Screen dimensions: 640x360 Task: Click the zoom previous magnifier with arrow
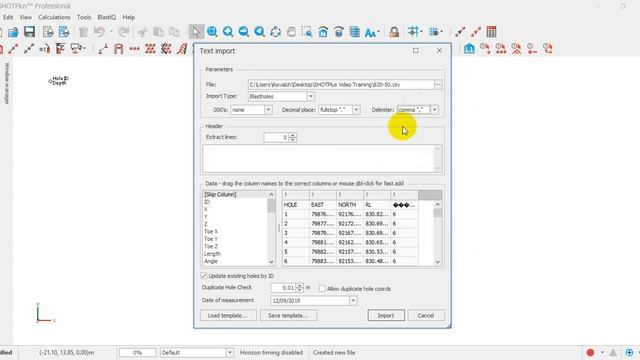point(260,32)
